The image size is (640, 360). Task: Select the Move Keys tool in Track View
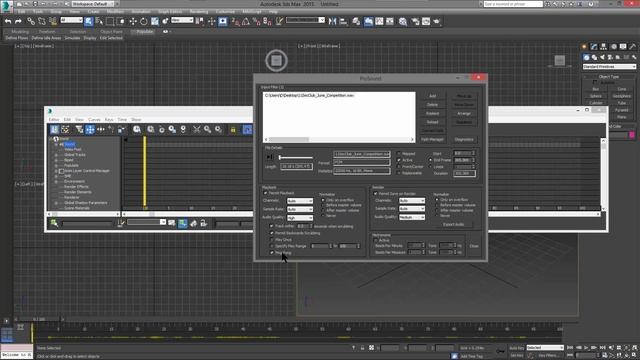pyautogui.click(x=90, y=130)
